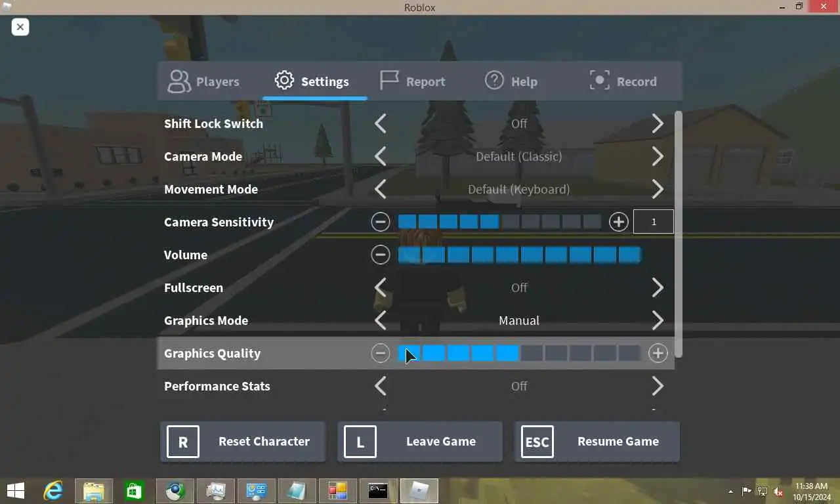Select next Camera Mode option
840x504 pixels.
tap(658, 156)
